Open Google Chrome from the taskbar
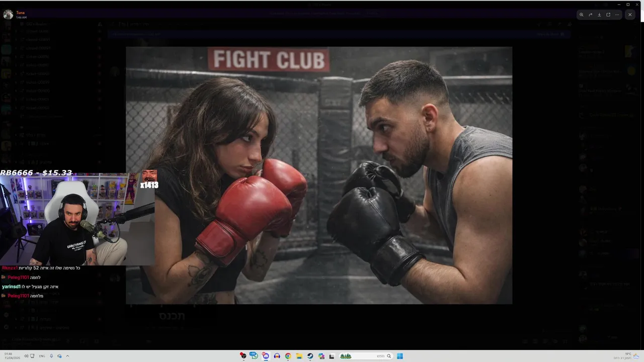Viewport: 644px width, 362px height. point(288,356)
